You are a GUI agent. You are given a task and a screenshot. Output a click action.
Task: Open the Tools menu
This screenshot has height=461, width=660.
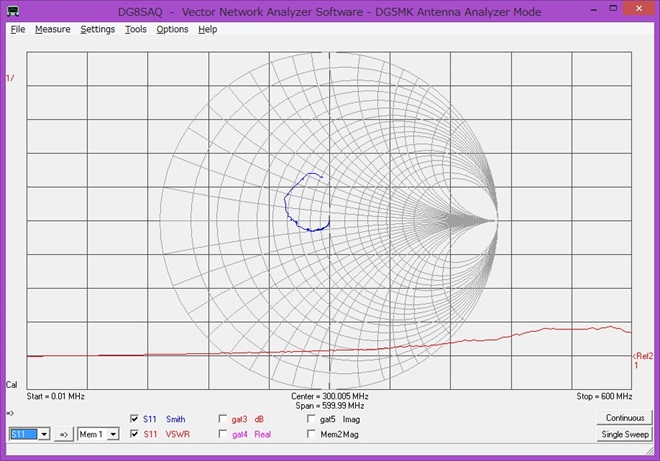click(x=136, y=29)
